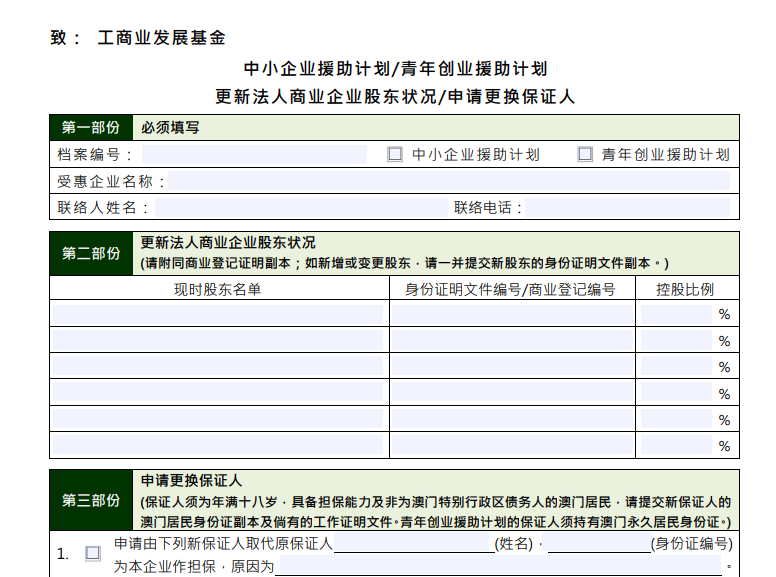Click third row shareholder name field
The image size is (776, 577).
click(x=218, y=367)
